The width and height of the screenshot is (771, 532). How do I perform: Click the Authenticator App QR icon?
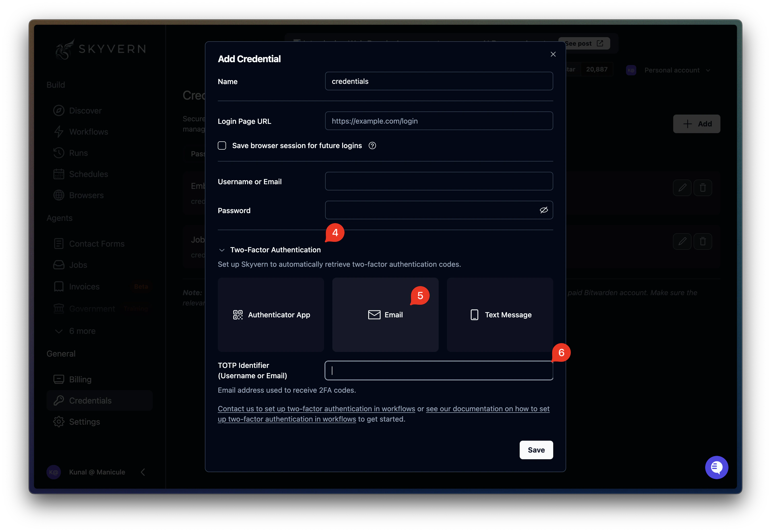click(238, 315)
